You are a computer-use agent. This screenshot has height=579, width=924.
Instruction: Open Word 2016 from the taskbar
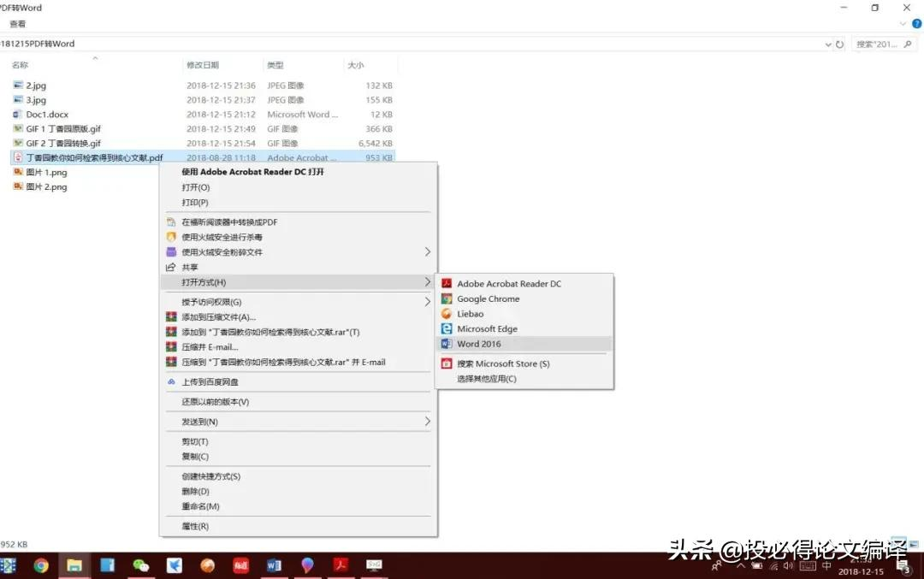click(274, 566)
